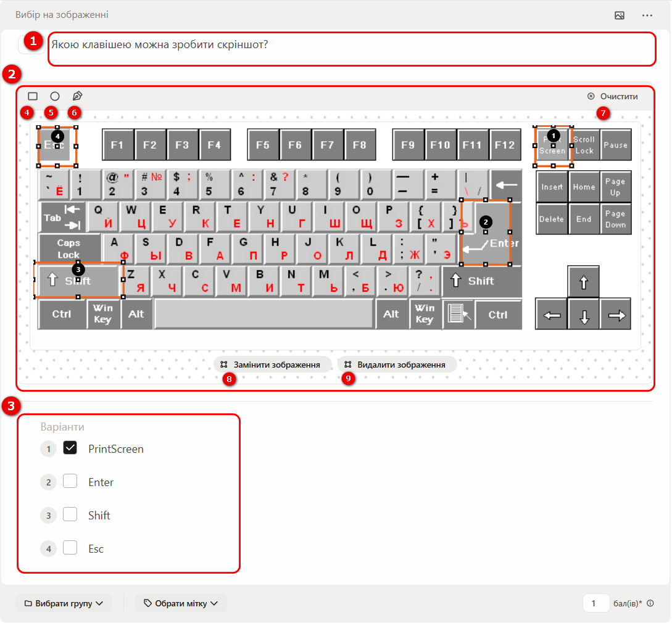The height and width of the screenshot is (623, 672).
Task: Click 'Видалити зображення' button
Action: [x=395, y=365]
